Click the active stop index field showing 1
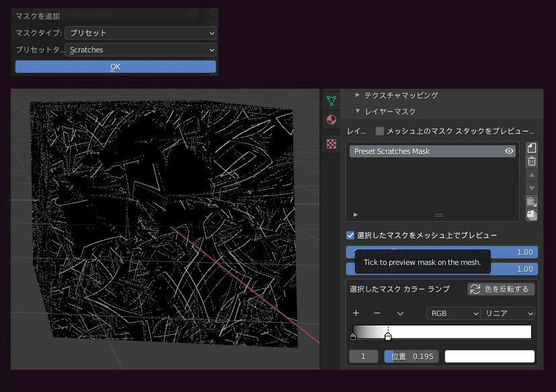 tap(364, 356)
